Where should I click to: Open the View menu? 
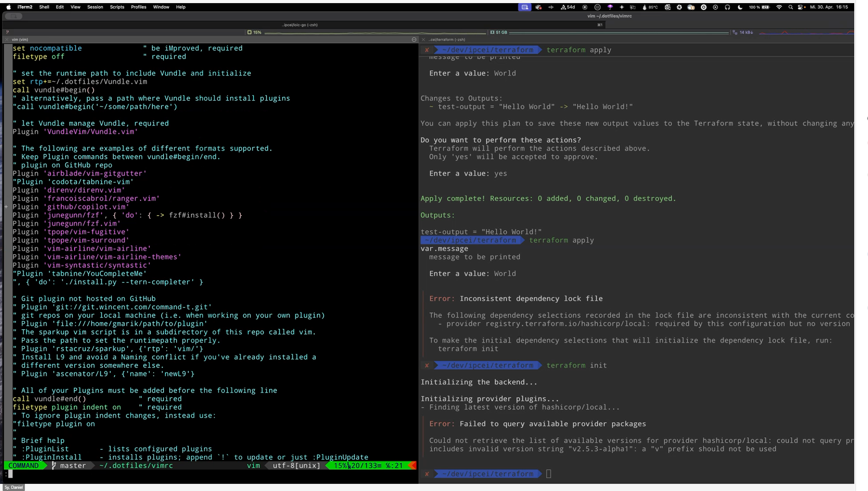click(x=76, y=7)
